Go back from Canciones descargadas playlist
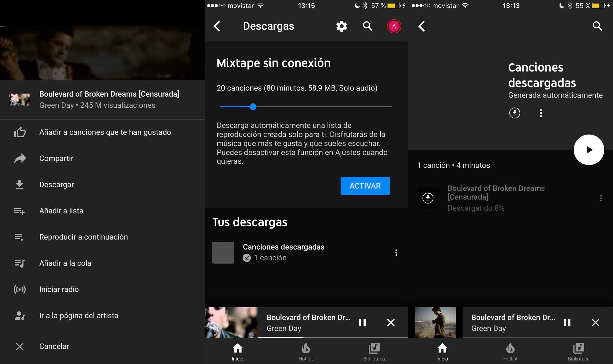This screenshot has width=613, height=364. [x=421, y=26]
